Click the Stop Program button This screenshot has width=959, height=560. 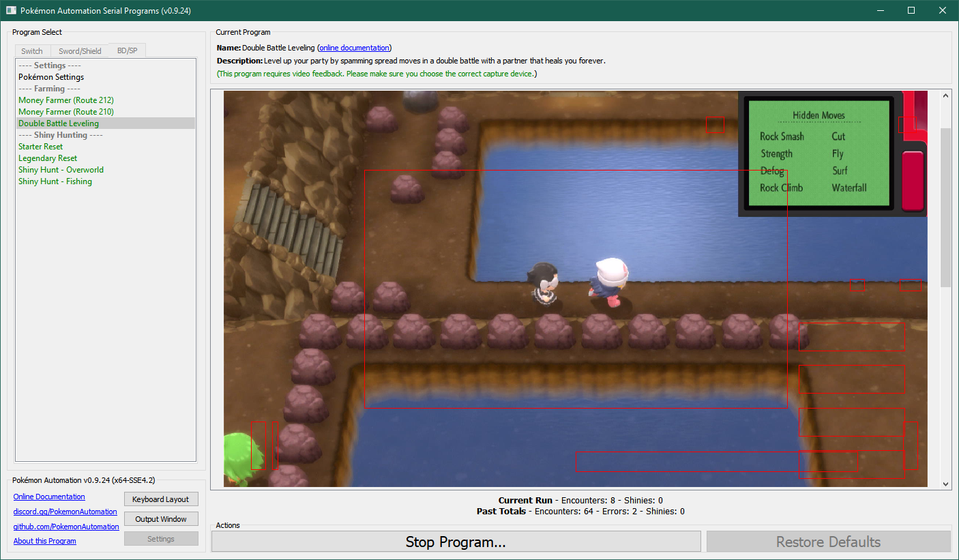(x=456, y=542)
